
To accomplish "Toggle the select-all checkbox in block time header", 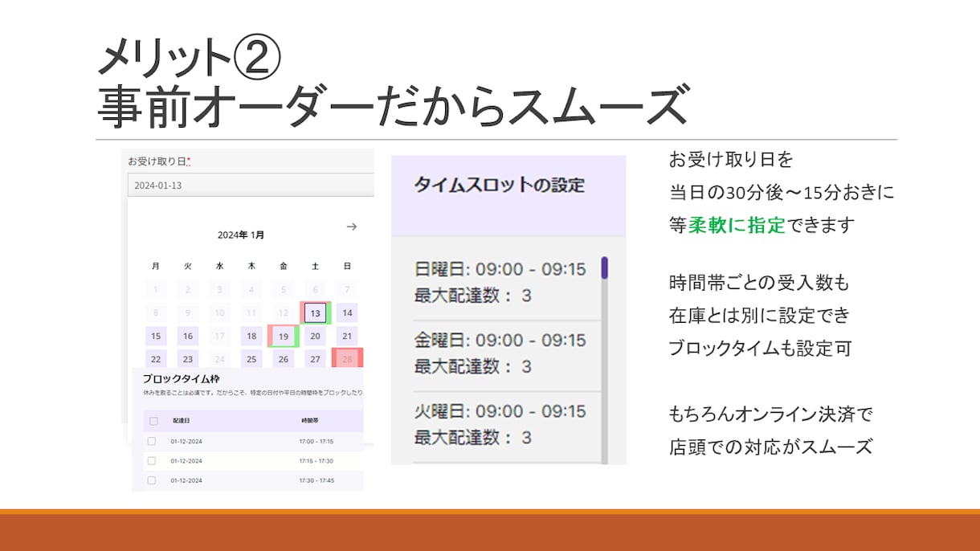I will (x=153, y=421).
